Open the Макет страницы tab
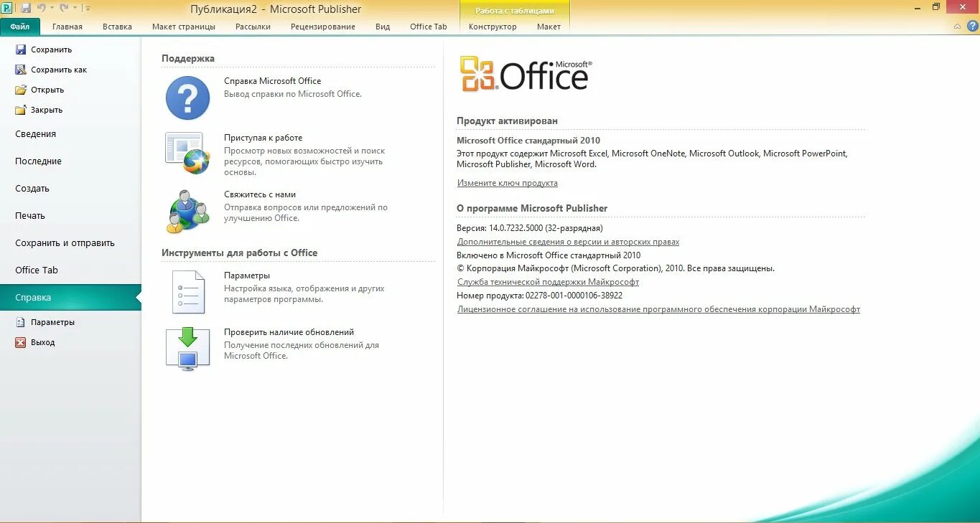 [184, 27]
